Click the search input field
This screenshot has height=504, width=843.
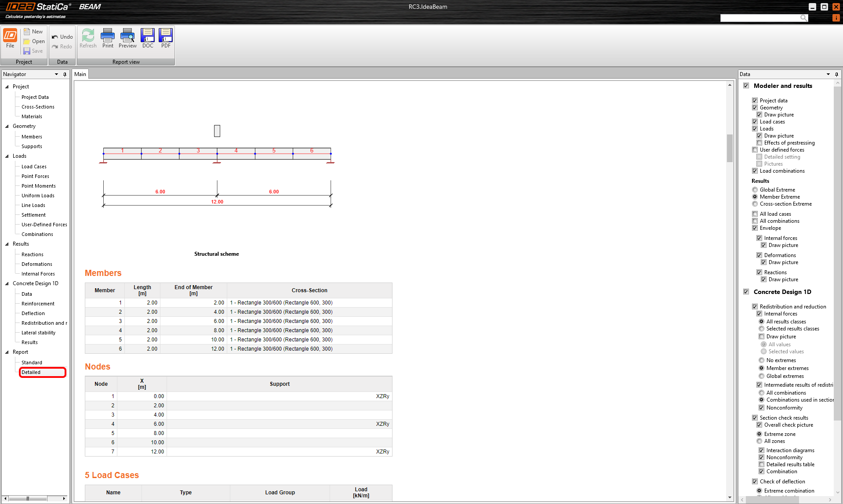(x=760, y=18)
